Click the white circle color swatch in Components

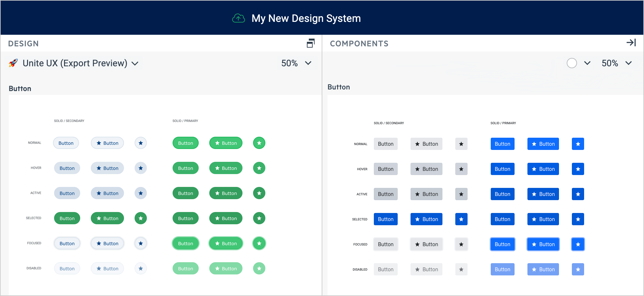click(572, 63)
